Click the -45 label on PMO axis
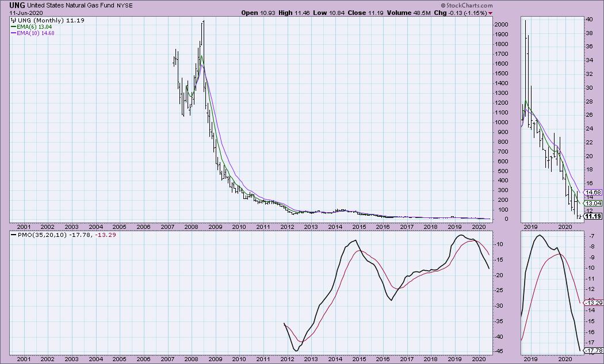This screenshot has height=364, width=604. 500,351
